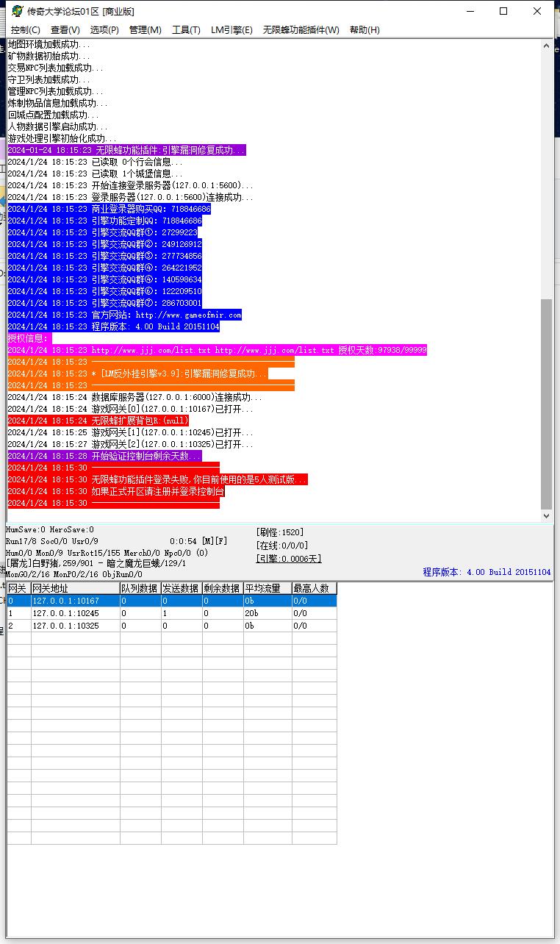This screenshot has width=560, height=944.
Task: Click the 开始验证控制台剩余天数 log line
Action: pos(104,456)
